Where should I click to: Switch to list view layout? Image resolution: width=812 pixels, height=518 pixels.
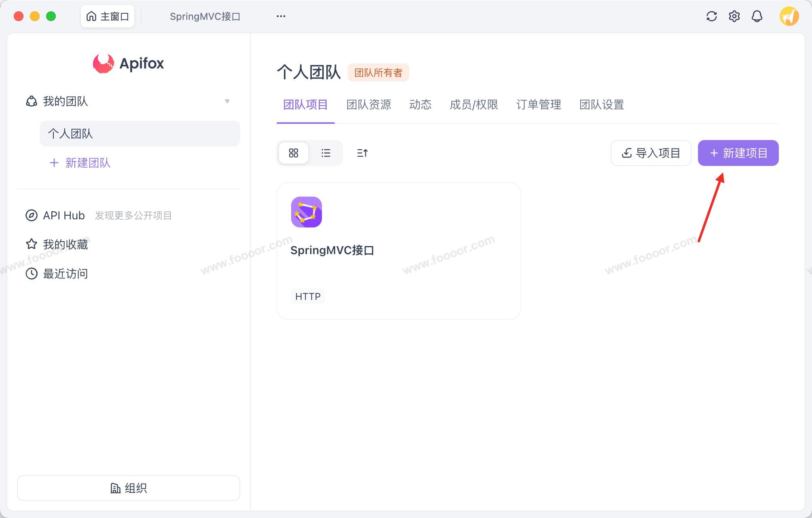tap(326, 153)
